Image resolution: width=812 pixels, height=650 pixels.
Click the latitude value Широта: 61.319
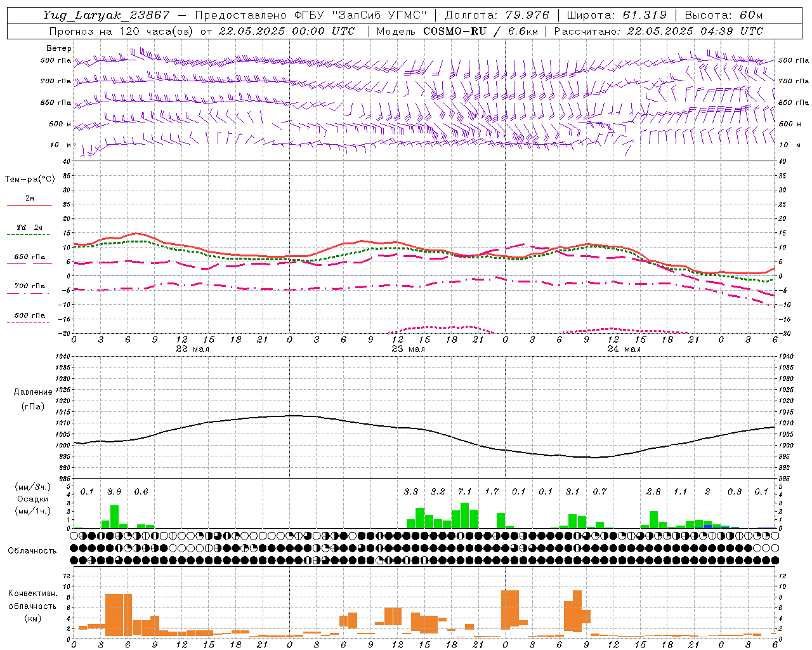click(617, 15)
